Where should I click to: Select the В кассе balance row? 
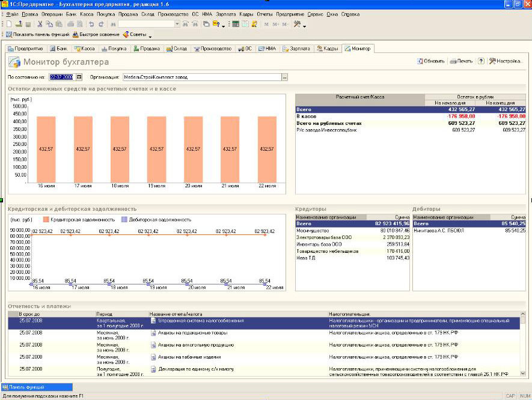coord(411,117)
